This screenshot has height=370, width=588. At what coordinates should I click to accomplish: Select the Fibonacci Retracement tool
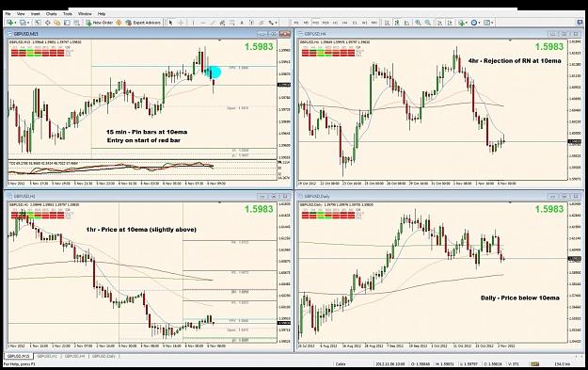pos(232,23)
